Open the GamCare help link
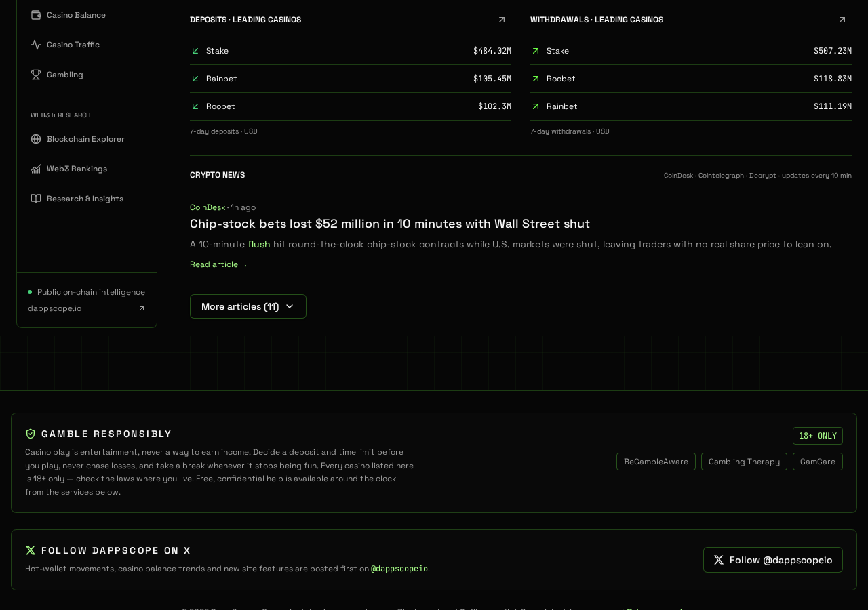This screenshot has width=868, height=610. (x=818, y=462)
